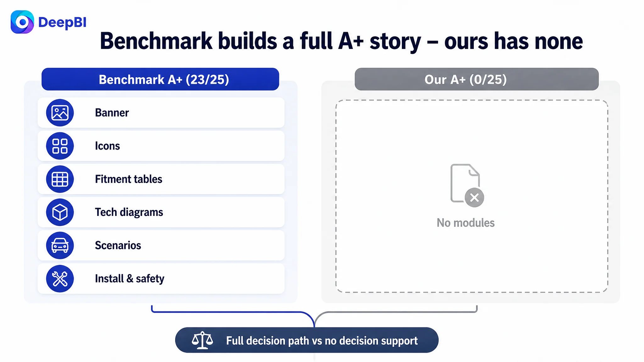Click the document with X icon

[x=467, y=185]
